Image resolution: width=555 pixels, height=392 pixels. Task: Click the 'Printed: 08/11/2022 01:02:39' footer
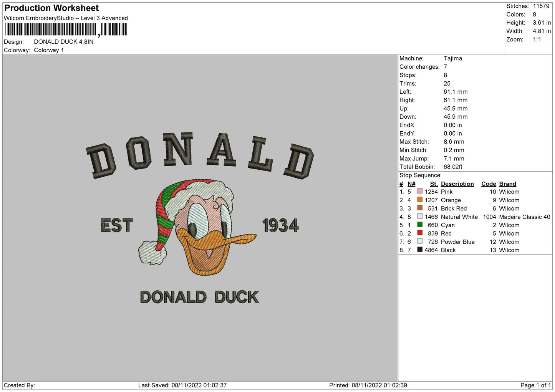[x=368, y=385]
